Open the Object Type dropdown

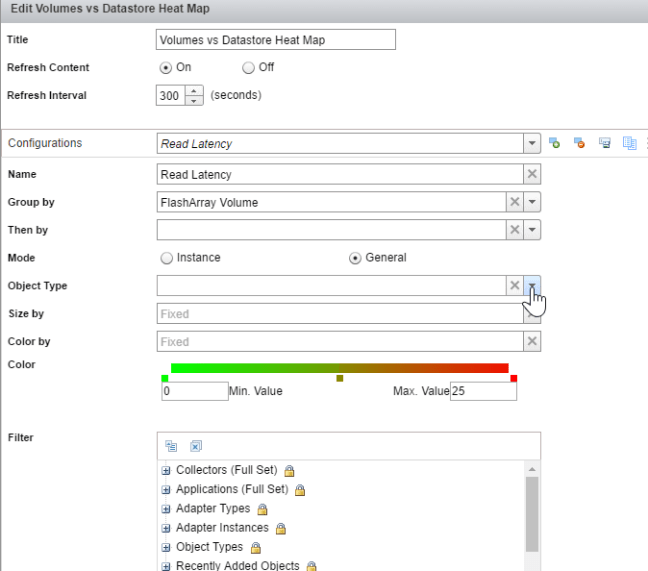tap(532, 286)
